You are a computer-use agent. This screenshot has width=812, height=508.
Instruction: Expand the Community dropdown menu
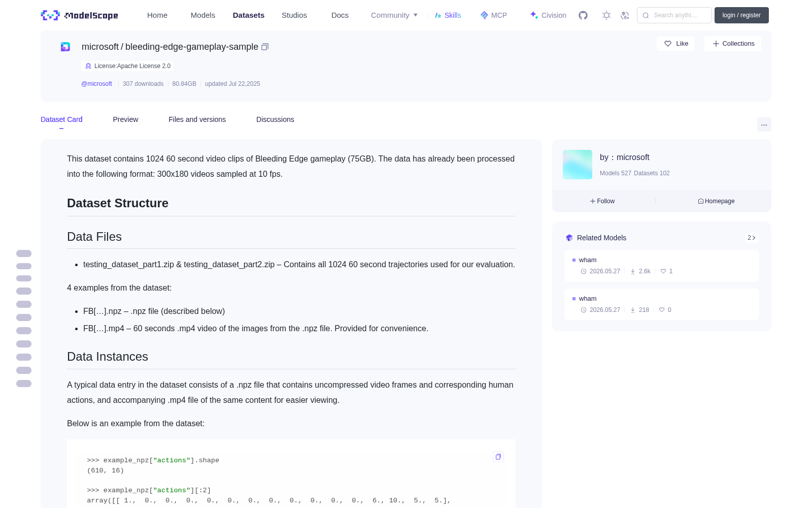click(394, 15)
